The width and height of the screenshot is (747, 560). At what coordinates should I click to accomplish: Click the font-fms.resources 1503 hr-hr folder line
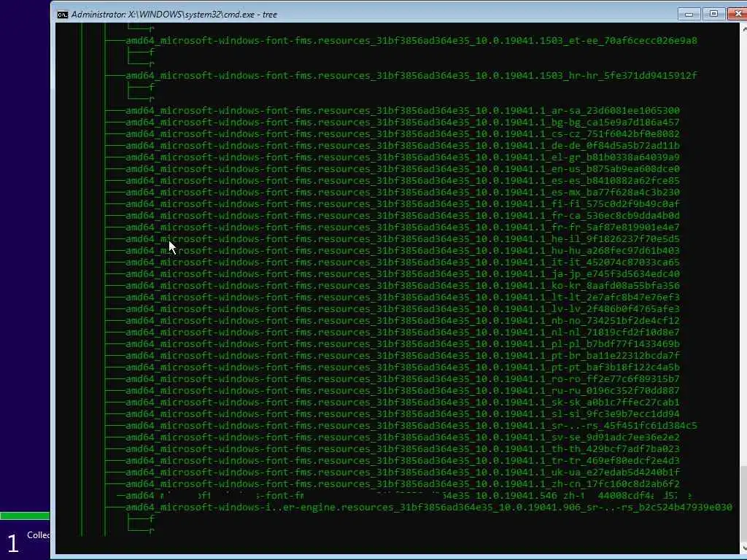tap(411, 75)
